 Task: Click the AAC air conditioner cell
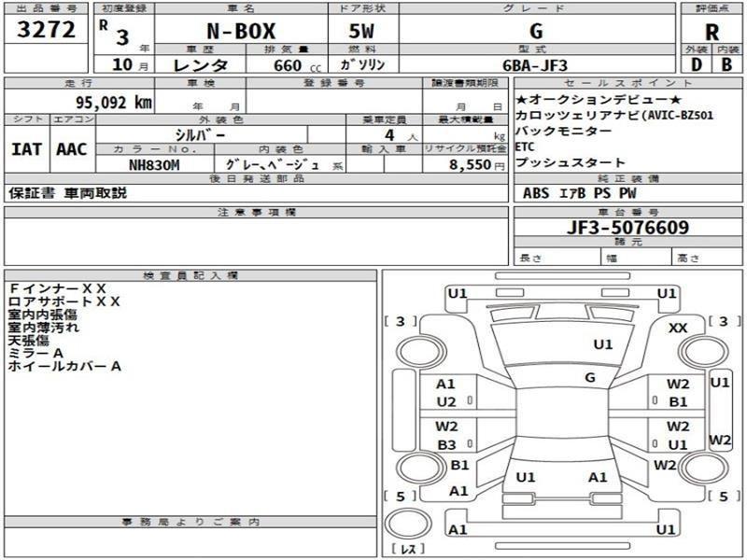70,149
